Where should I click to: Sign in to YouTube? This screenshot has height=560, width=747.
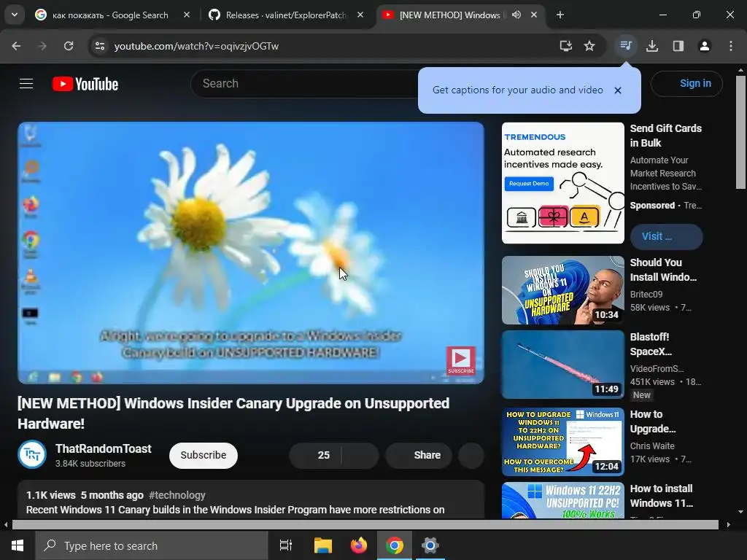[x=686, y=84]
